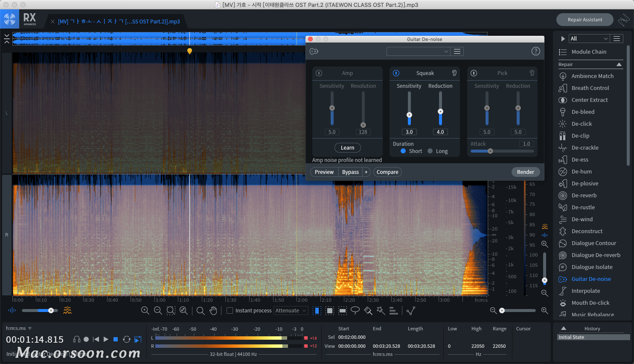Click the Compare button
The image size is (634, 364).
click(x=387, y=172)
